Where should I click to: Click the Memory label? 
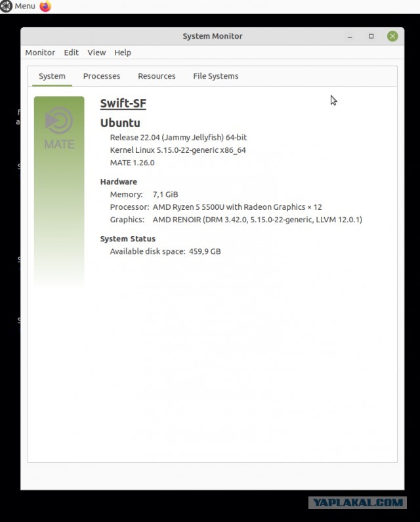[x=126, y=194]
